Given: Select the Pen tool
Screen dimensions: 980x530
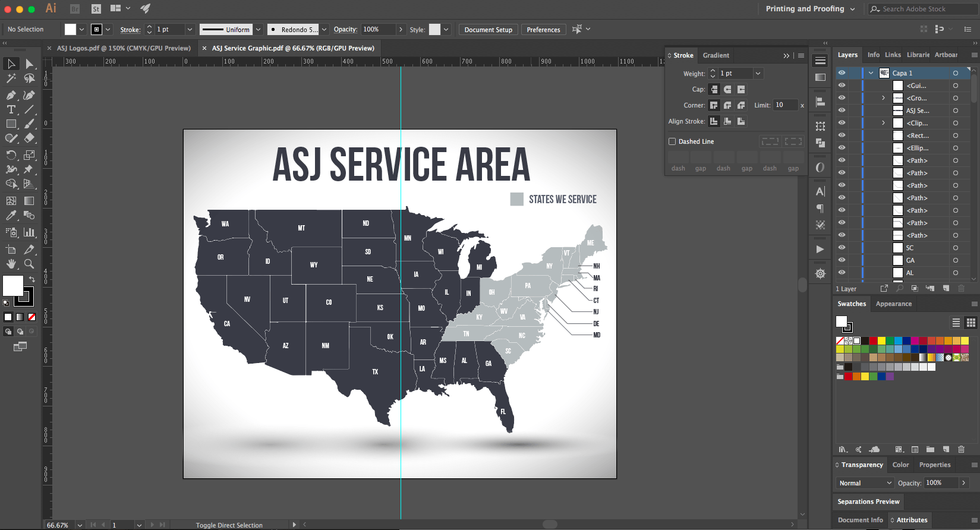Looking at the screenshot, I should point(11,95).
